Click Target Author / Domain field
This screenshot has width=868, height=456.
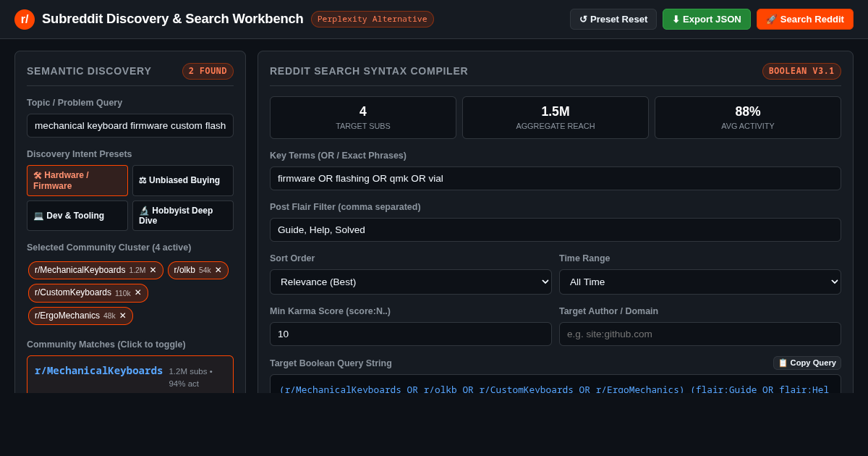[700, 334]
